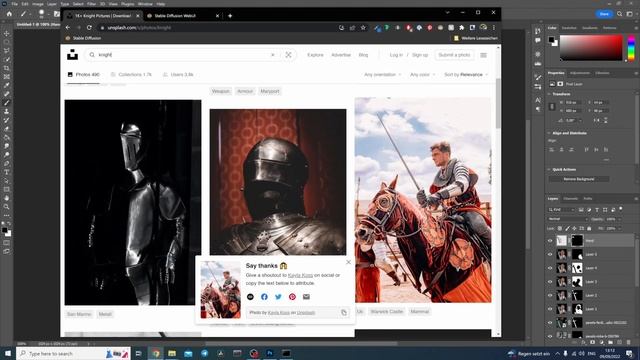Select the Type tool in toolbar
Screen dimensions: 640x360
(6, 172)
